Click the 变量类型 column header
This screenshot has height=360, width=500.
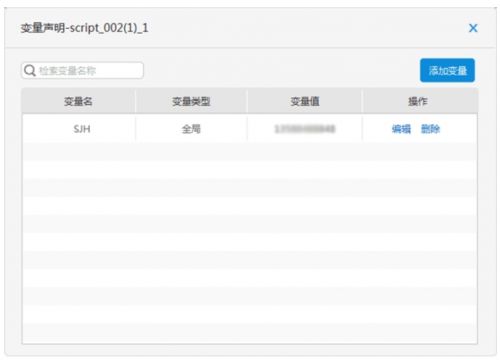click(x=191, y=101)
